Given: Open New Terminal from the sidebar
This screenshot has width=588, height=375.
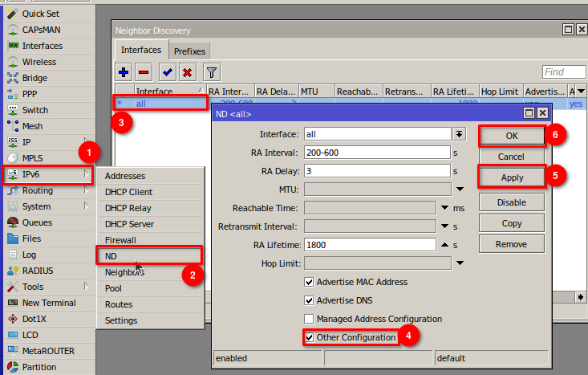Looking at the screenshot, I should pos(49,303).
